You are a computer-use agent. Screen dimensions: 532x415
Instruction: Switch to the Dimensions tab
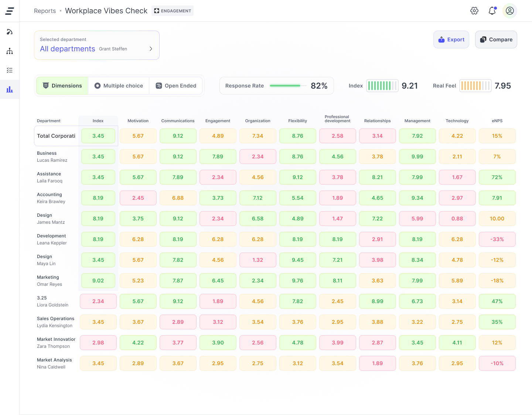(62, 86)
